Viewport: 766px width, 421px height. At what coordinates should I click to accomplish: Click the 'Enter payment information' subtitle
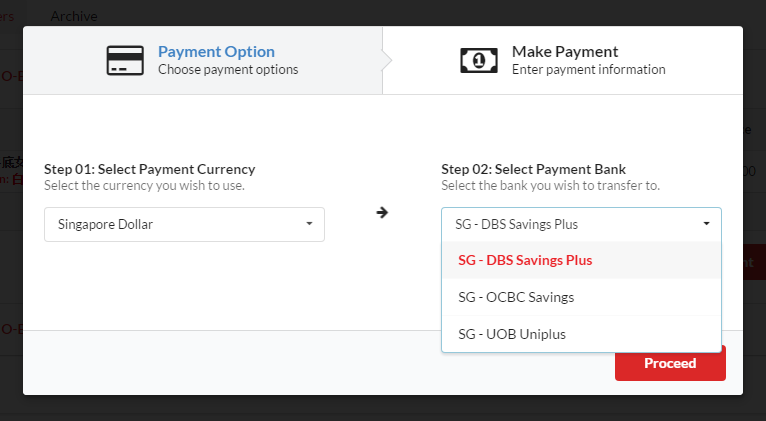click(589, 69)
